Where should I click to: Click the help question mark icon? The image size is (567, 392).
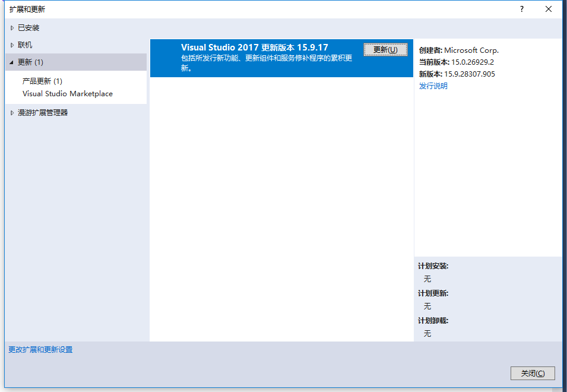[522, 9]
